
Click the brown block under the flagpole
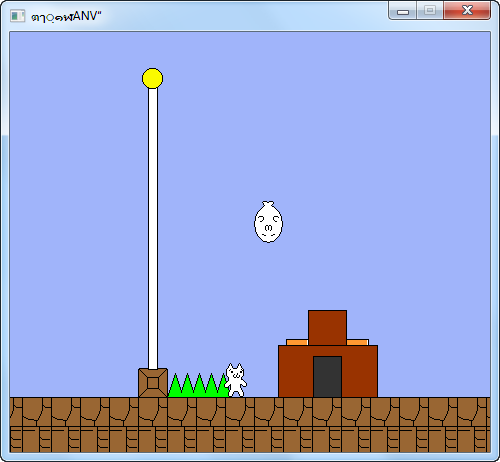[x=153, y=383]
